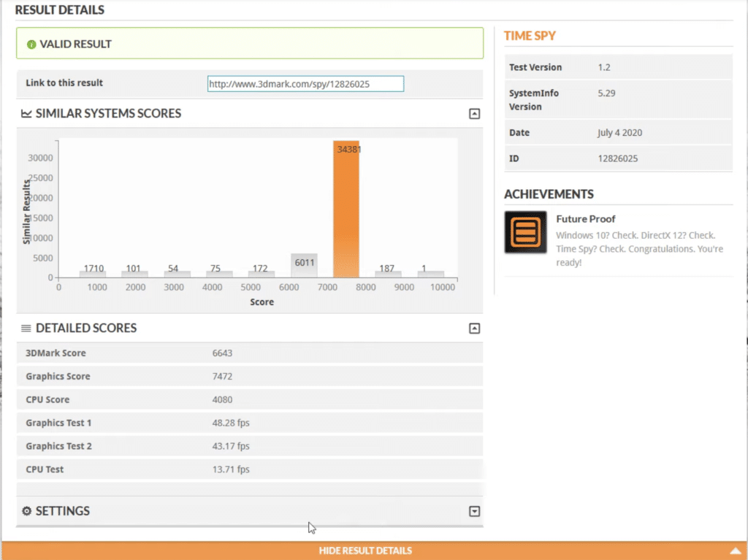The width and height of the screenshot is (748, 560).
Task: Click the histogram bar labeled 1710
Action: 93,274
